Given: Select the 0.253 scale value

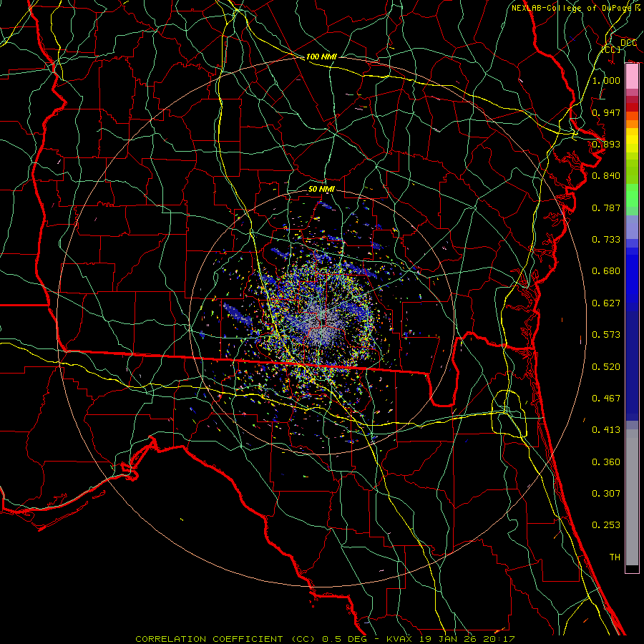Looking at the screenshot, I should (x=606, y=525).
